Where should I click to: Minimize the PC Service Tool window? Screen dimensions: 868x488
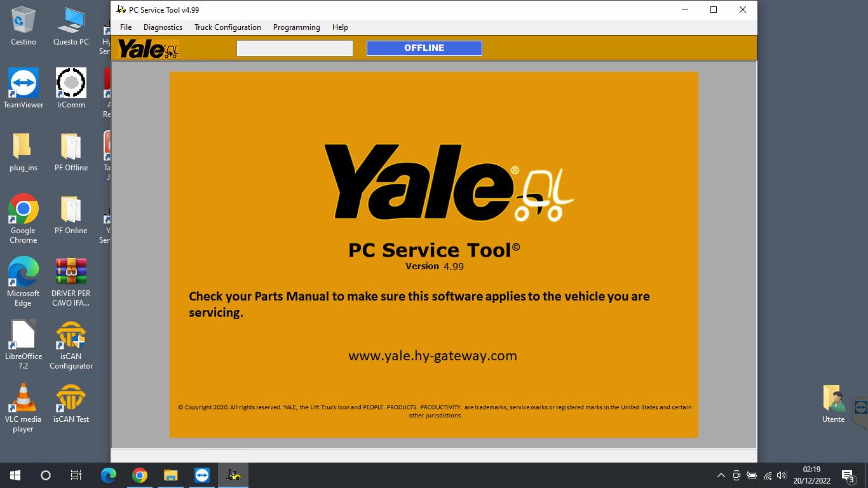685,10
